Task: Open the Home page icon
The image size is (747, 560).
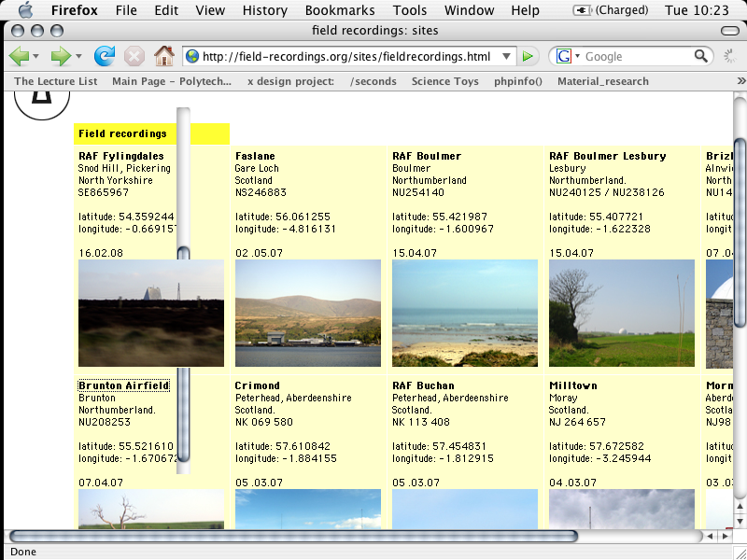Action: [164, 56]
